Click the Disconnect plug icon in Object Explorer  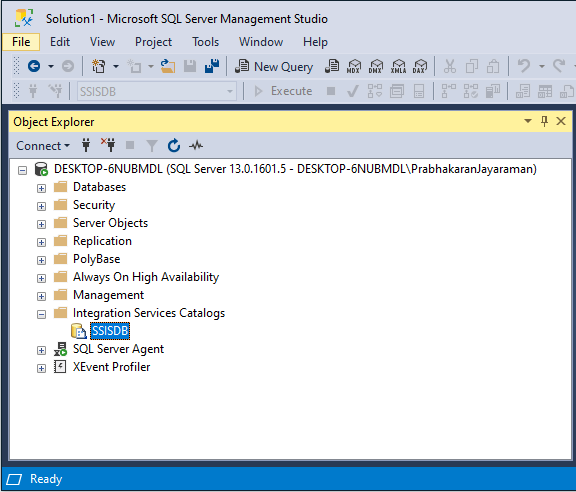tap(108, 145)
